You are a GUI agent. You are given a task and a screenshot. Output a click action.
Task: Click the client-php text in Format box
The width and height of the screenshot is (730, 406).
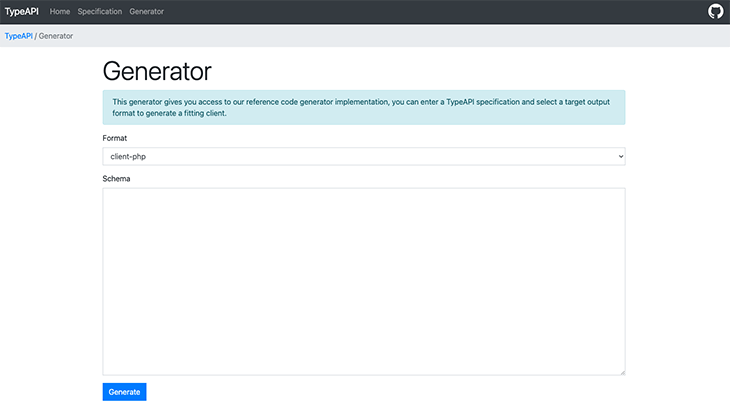128,156
